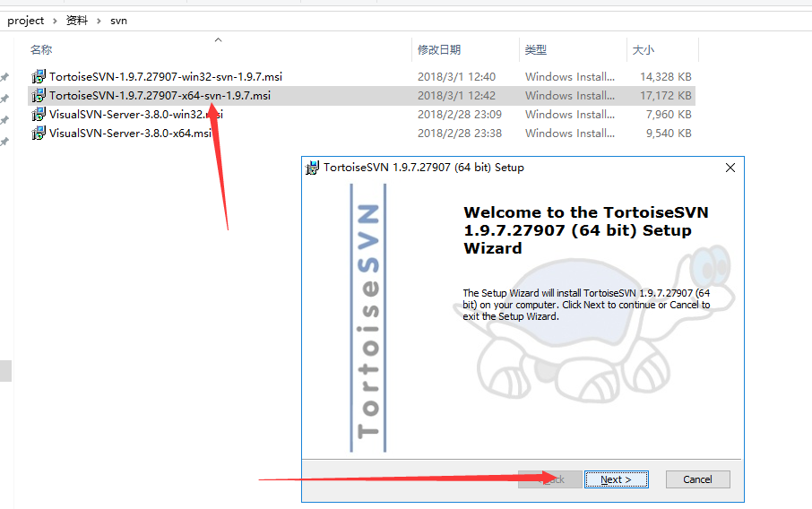Click the installer icon of TortoiseSVN win32 file
This screenshot has width=812, height=509.
point(39,77)
